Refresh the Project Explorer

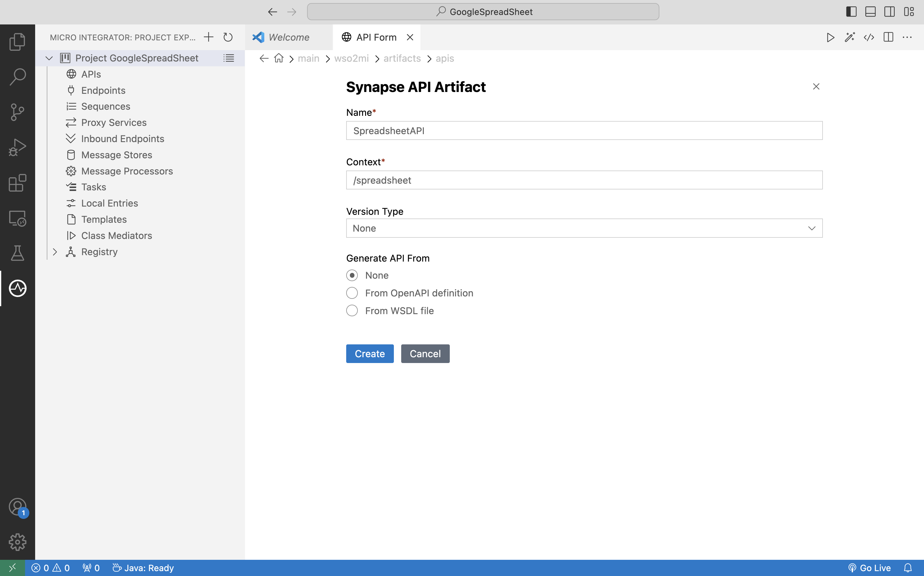[228, 37]
